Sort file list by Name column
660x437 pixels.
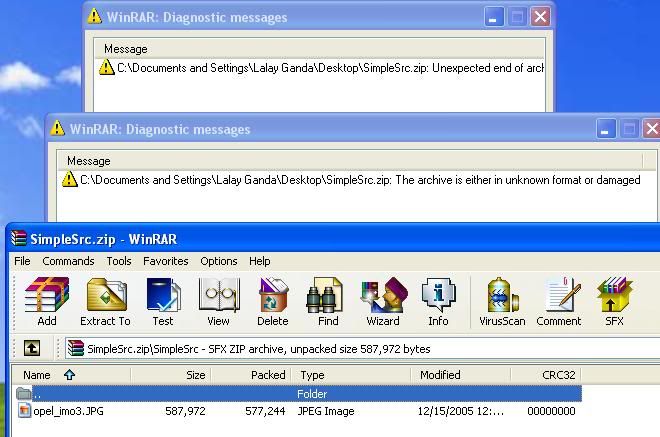[x=71, y=375]
